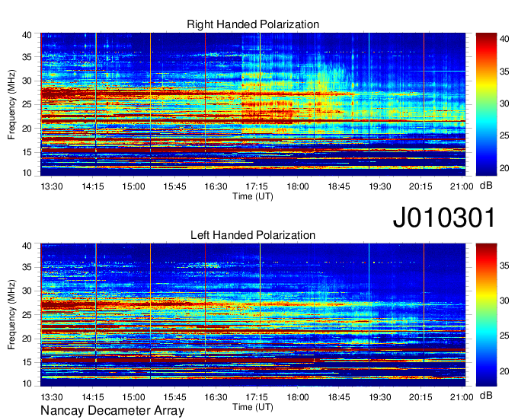Click 21:00 tick on Left Handed time axis
Screen dimensions: 518x420
click(462, 397)
